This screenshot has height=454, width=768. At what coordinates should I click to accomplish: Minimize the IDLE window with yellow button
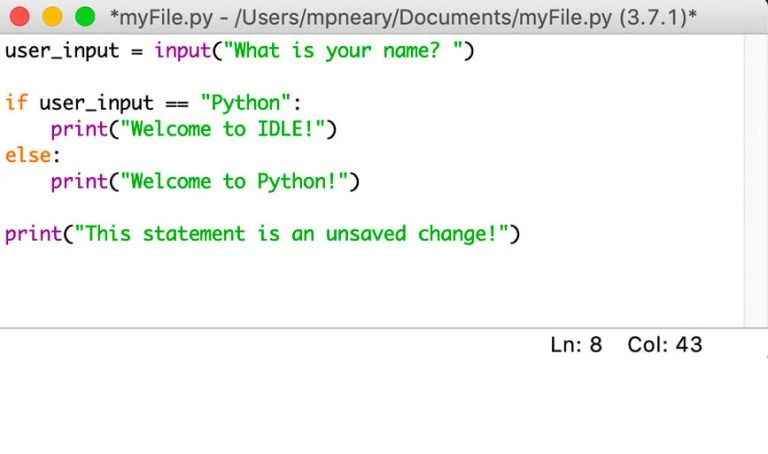click(52, 16)
